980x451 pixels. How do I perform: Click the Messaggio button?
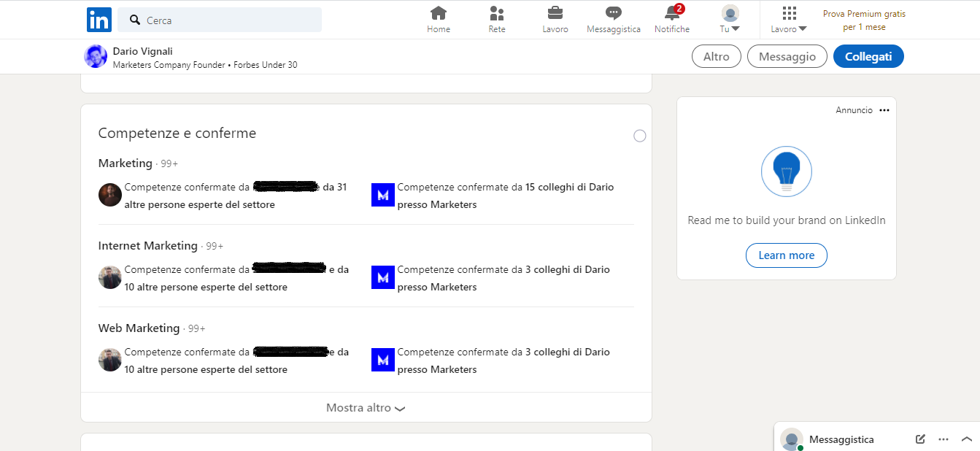(x=787, y=56)
